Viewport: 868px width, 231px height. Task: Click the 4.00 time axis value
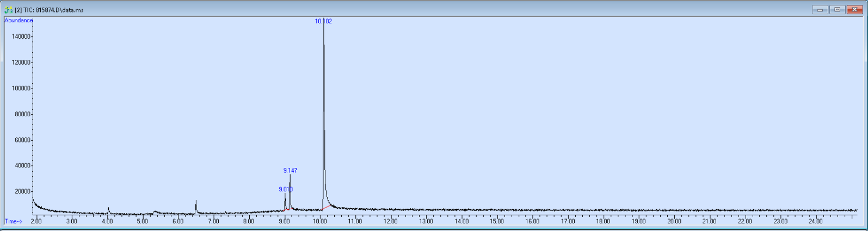coord(107,221)
